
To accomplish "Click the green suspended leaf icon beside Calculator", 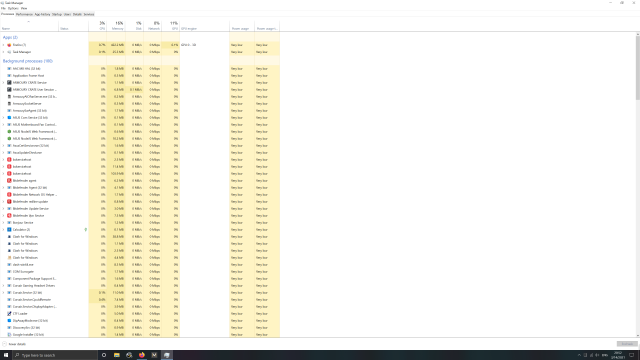I will (86, 229).
